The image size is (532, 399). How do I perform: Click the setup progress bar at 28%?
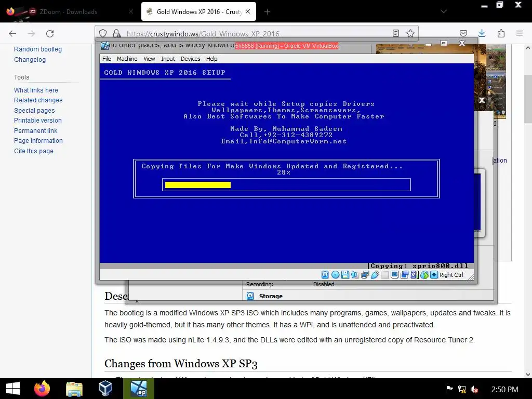tap(286, 184)
